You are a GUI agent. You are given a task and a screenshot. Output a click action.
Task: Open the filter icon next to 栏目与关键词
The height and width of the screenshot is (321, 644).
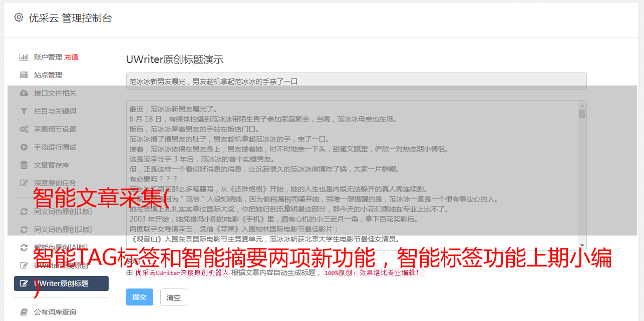(x=24, y=111)
